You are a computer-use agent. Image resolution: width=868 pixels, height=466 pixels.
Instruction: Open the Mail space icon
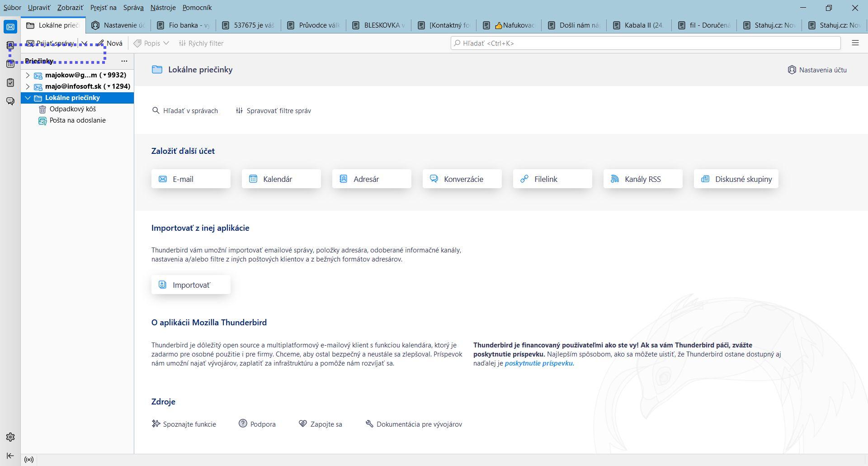10,27
